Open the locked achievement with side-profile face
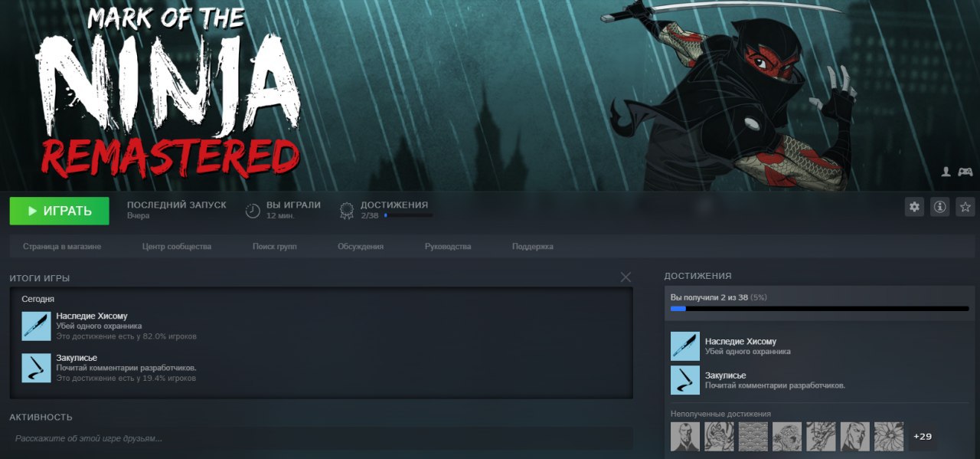The height and width of the screenshot is (459, 980). click(x=855, y=437)
